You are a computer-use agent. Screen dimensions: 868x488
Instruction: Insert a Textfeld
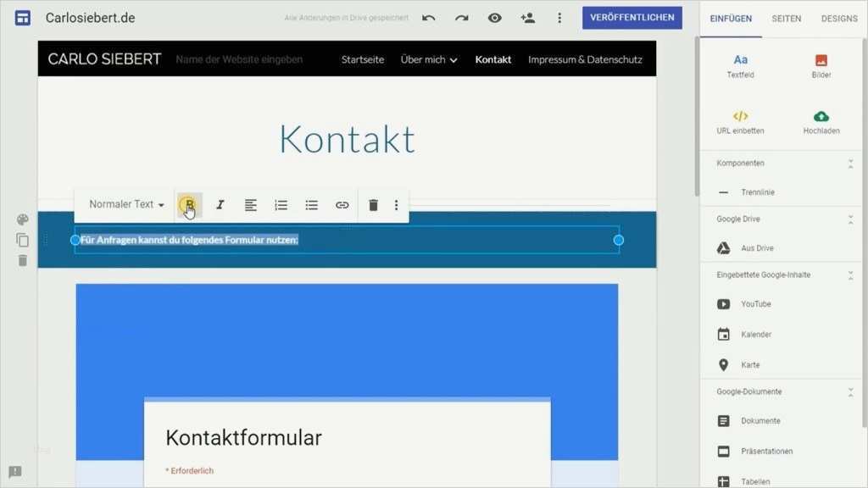[x=740, y=66]
